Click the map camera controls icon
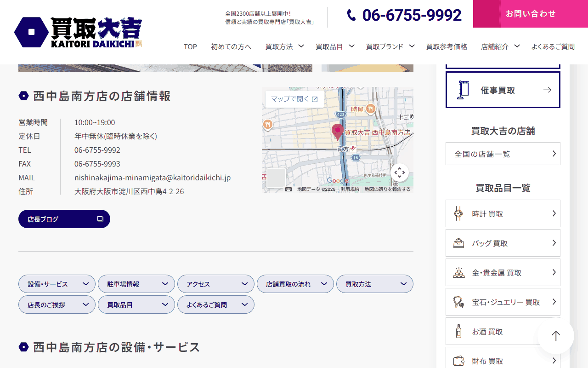Screen dimensions: 588x368 tap(400, 173)
